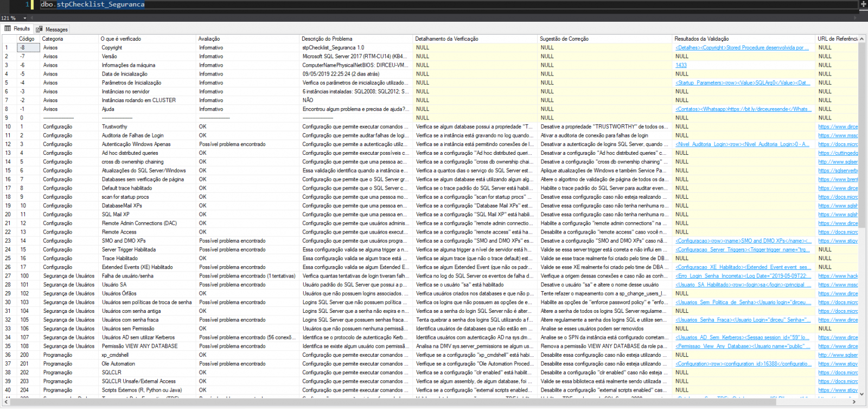The width and height of the screenshot is (868, 409).
Task: Select the 'stpChecklist_Seguranca 1.0' cell
Action: pos(356,48)
